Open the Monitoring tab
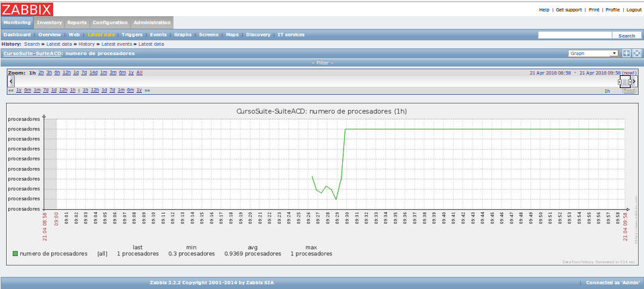 pyautogui.click(x=17, y=23)
